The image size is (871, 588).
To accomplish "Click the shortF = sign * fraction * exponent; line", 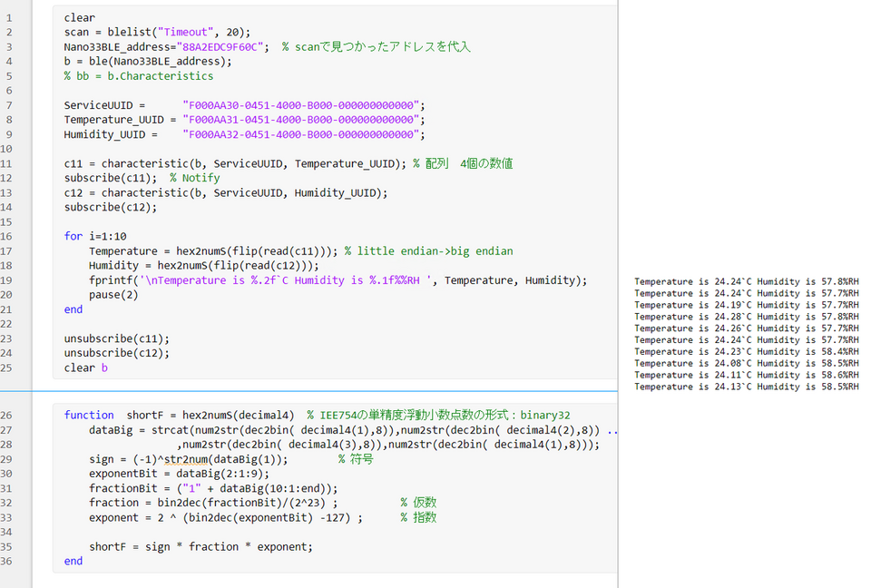I will coord(201,547).
